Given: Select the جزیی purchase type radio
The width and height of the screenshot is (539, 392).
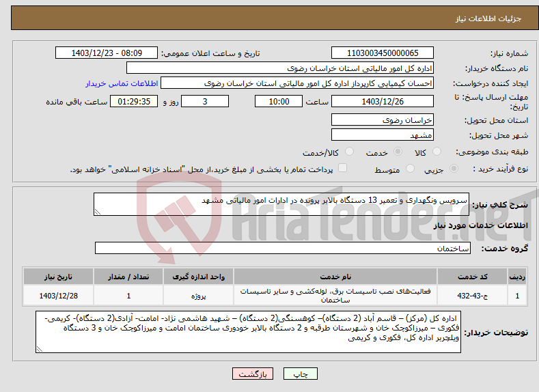Looking at the screenshot, I should click(454, 169).
